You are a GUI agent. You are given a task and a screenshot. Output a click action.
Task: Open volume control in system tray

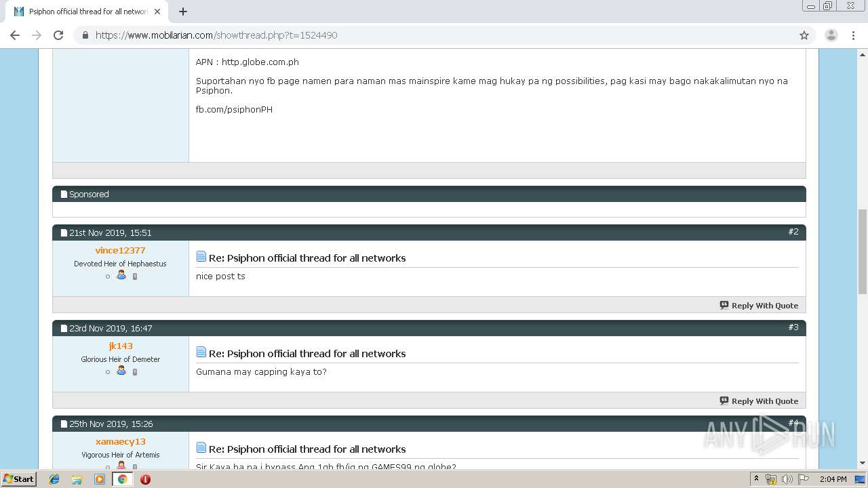click(787, 479)
